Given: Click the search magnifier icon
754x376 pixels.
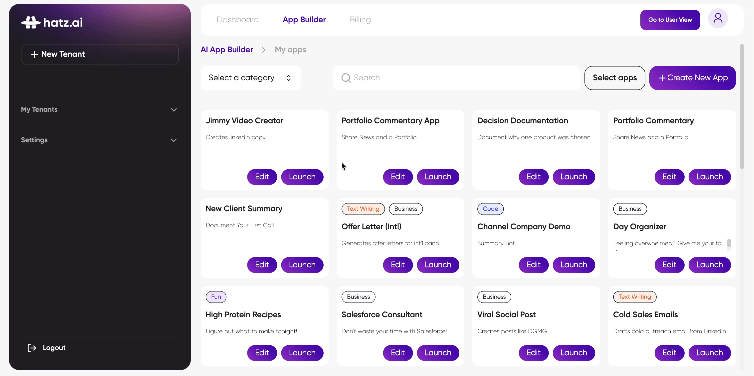Looking at the screenshot, I should [x=346, y=78].
